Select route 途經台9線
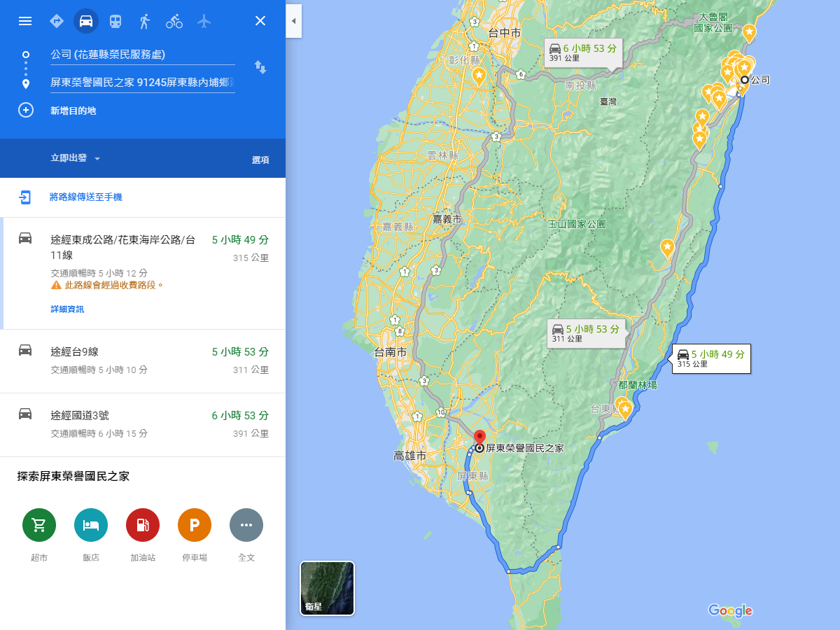This screenshot has height=630, width=840. 143,361
